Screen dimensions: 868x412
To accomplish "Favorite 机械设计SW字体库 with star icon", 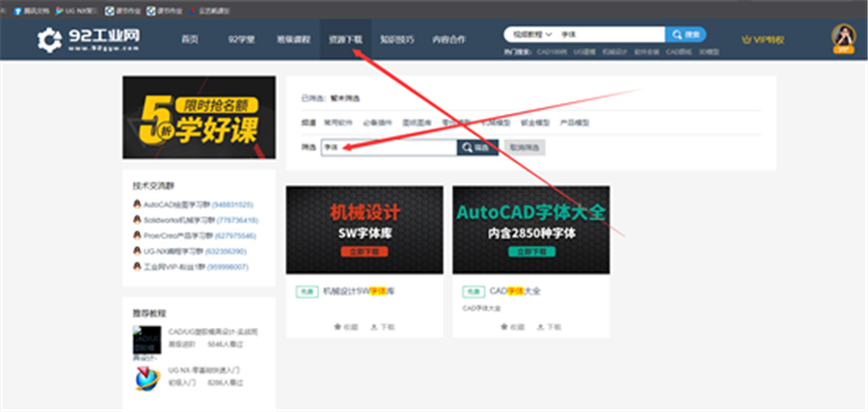I will [x=345, y=327].
